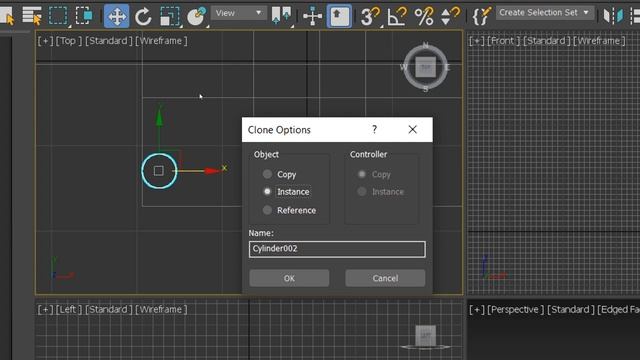This screenshot has height=360, width=640.
Task: Open the [Wireframe] menu in Top viewport
Action: tap(161, 41)
